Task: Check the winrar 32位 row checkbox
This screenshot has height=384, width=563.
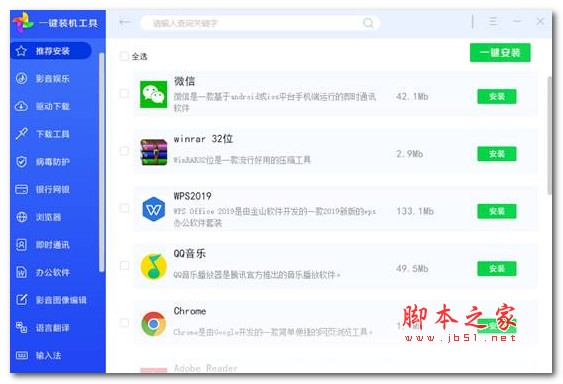Action: point(124,151)
